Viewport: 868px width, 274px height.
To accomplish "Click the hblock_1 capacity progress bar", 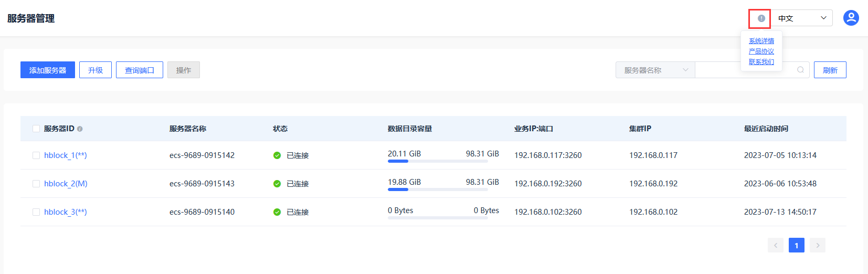I will pyautogui.click(x=438, y=161).
